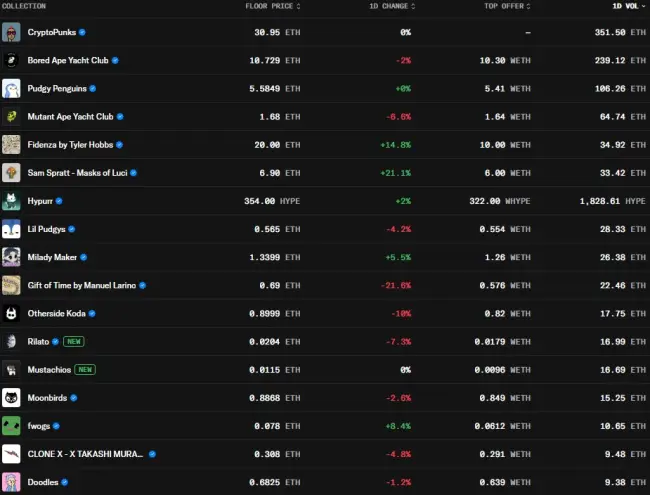
Task: Click the verified badge next to Doodles
Action: tap(65, 482)
